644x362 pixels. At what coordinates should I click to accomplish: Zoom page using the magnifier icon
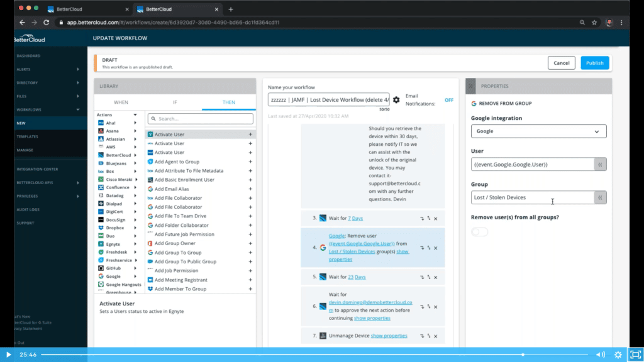pyautogui.click(x=582, y=23)
